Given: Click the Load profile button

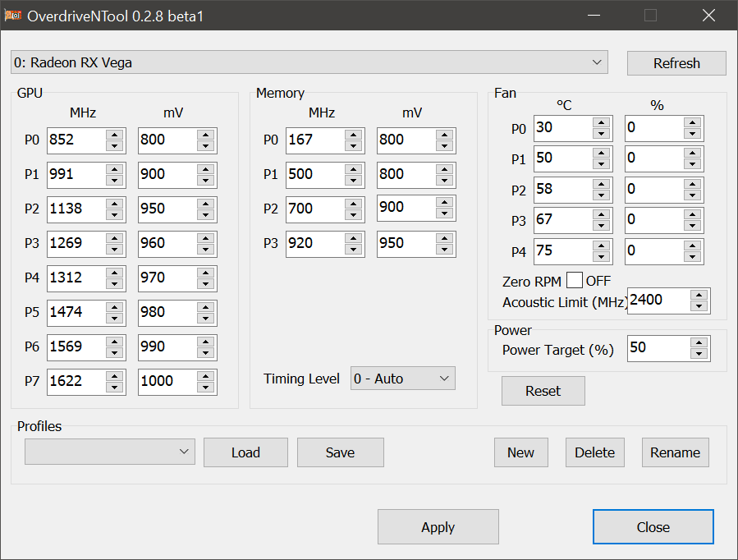Looking at the screenshot, I should click(245, 452).
